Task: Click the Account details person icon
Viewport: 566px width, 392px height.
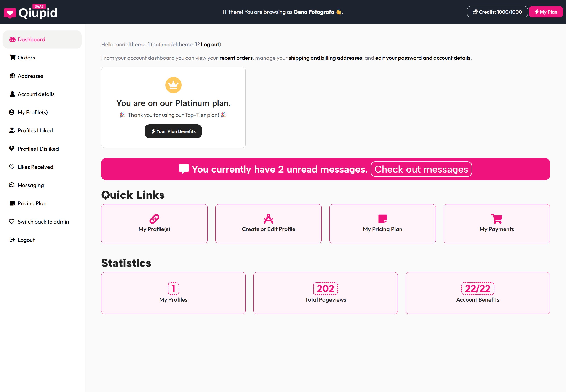Action: point(12,94)
